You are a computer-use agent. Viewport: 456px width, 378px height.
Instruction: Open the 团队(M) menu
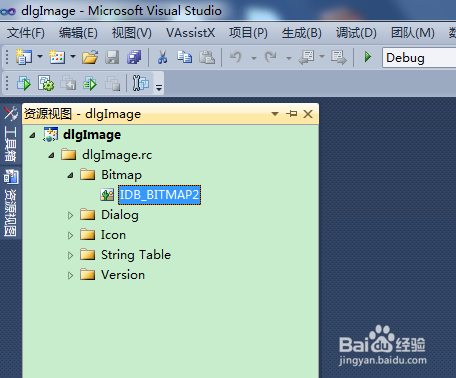(x=413, y=33)
